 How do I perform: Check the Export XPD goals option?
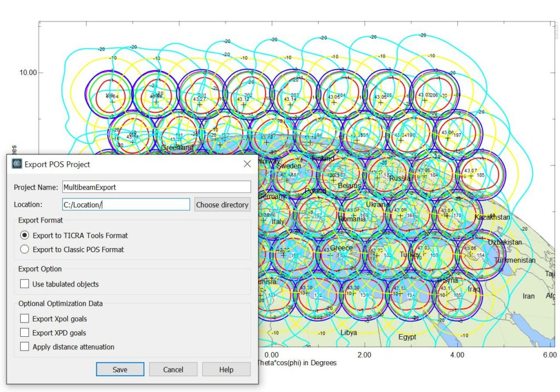(x=25, y=333)
